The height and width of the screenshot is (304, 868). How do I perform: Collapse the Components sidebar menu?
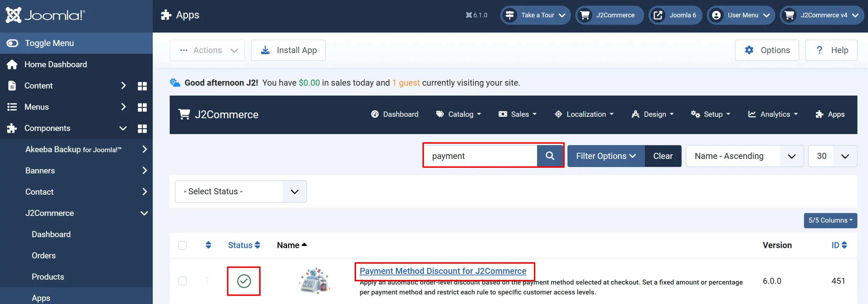coord(123,128)
